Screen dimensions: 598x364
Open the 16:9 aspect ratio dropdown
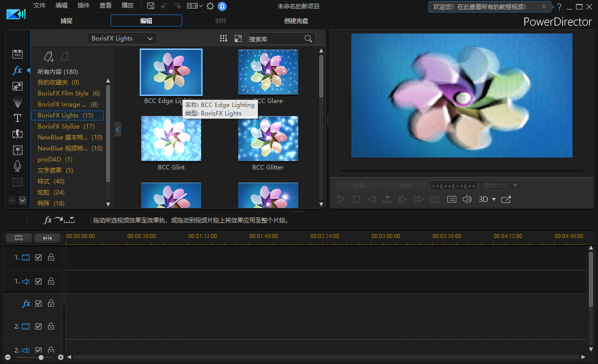point(195,5)
